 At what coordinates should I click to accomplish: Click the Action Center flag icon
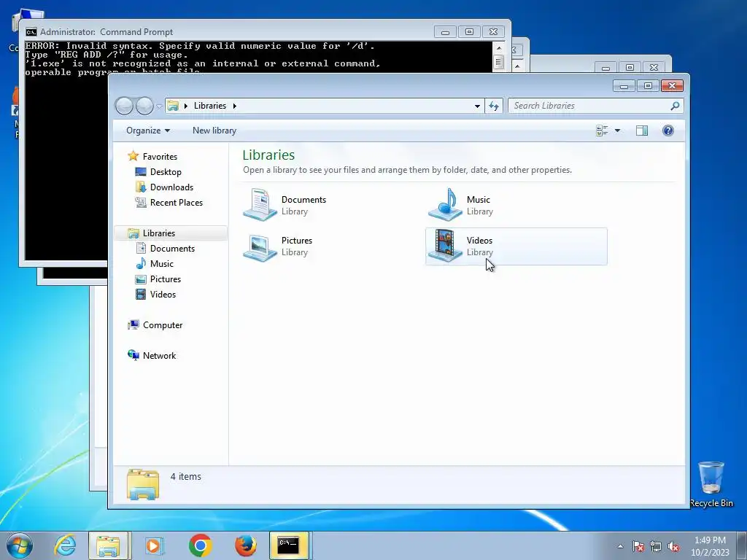638,546
